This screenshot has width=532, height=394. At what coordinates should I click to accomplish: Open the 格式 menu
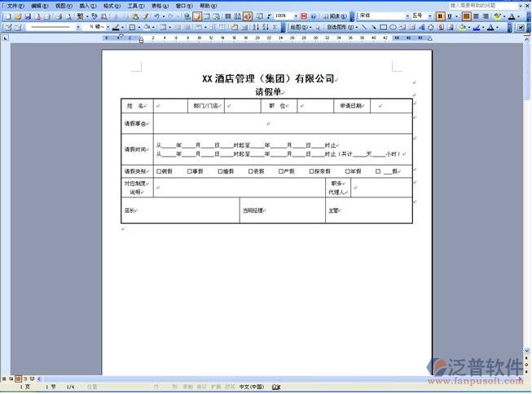pos(112,6)
